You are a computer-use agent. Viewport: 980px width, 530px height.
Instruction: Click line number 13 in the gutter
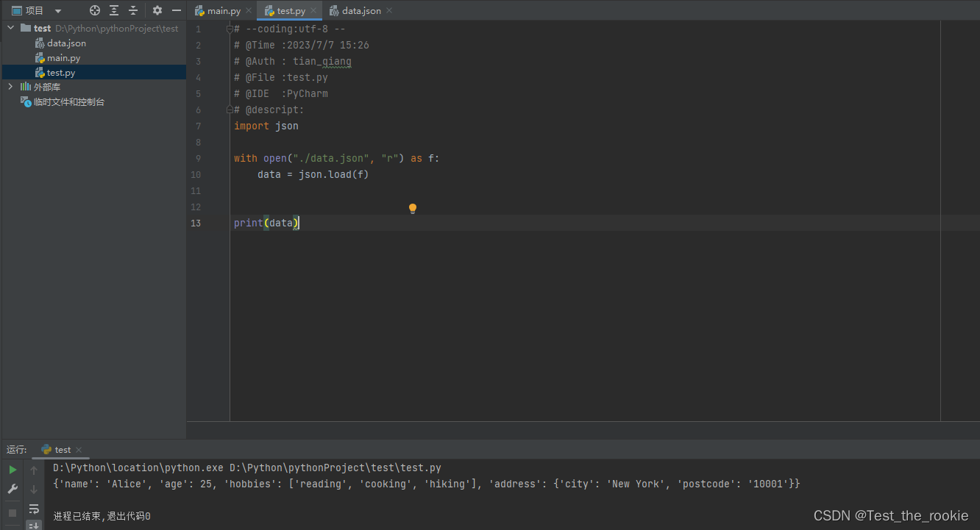click(196, 223)
